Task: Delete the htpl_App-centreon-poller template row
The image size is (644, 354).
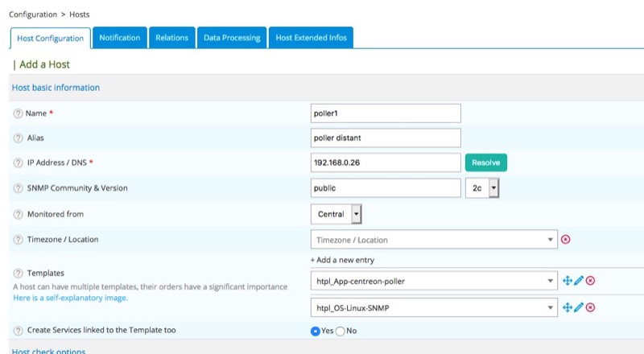Action: (590, 281)
